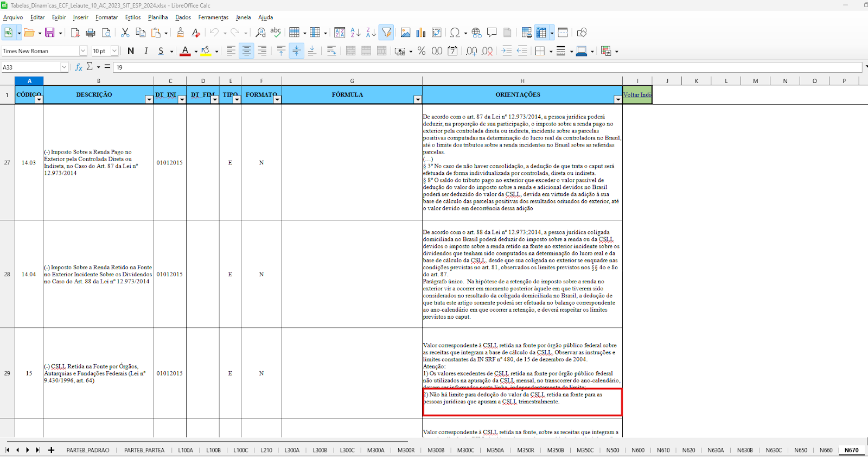Click the Split Window icon
Screen dimensions: 868x457
pos(563,33)
